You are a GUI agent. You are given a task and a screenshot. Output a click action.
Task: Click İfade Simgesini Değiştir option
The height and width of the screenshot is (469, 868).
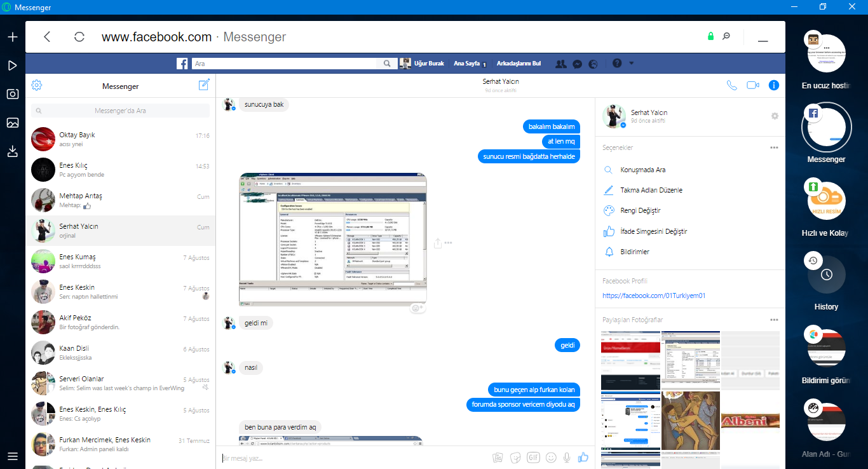coord(690,231)
